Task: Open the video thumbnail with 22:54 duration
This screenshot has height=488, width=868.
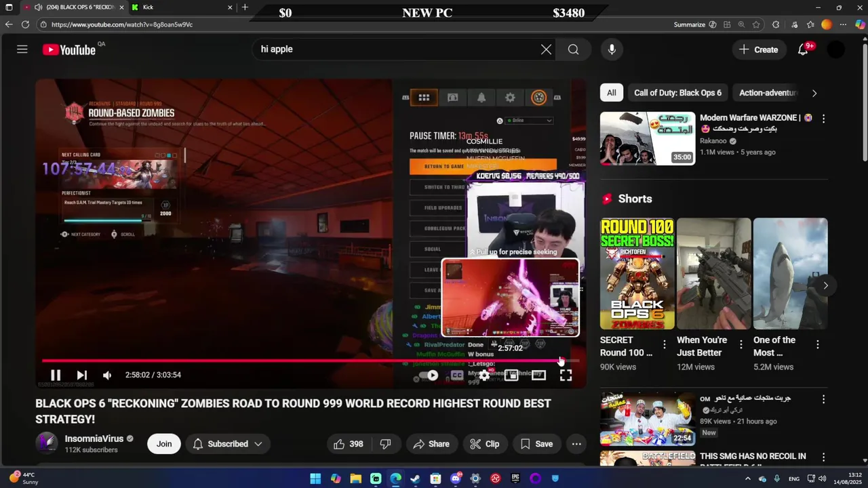Action: 648,418
